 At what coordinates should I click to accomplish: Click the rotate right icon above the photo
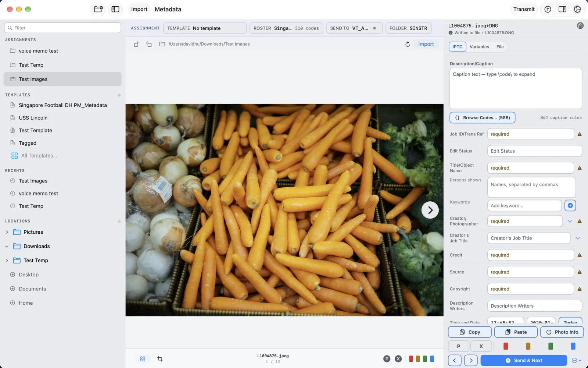coord(149,44)
